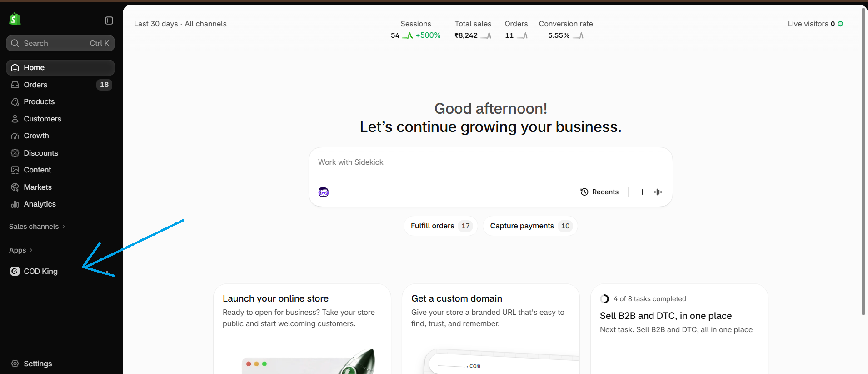
Task: Open the Customers section
Action: tap(60, 119)
